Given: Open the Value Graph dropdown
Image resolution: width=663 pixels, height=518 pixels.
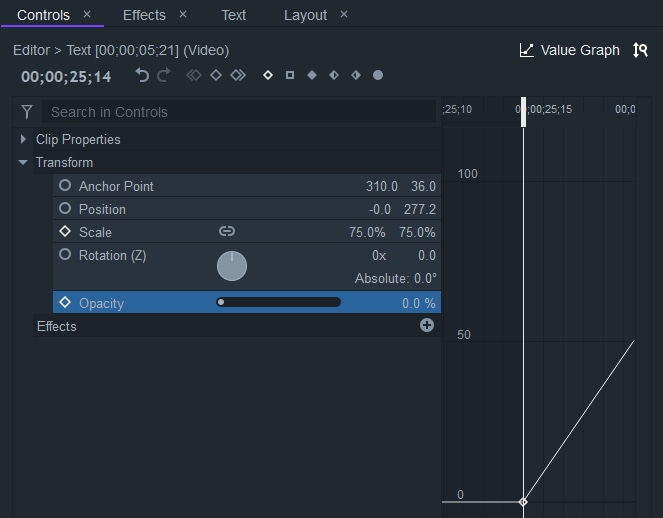Looking at the screenshot, I should (570, 50).
